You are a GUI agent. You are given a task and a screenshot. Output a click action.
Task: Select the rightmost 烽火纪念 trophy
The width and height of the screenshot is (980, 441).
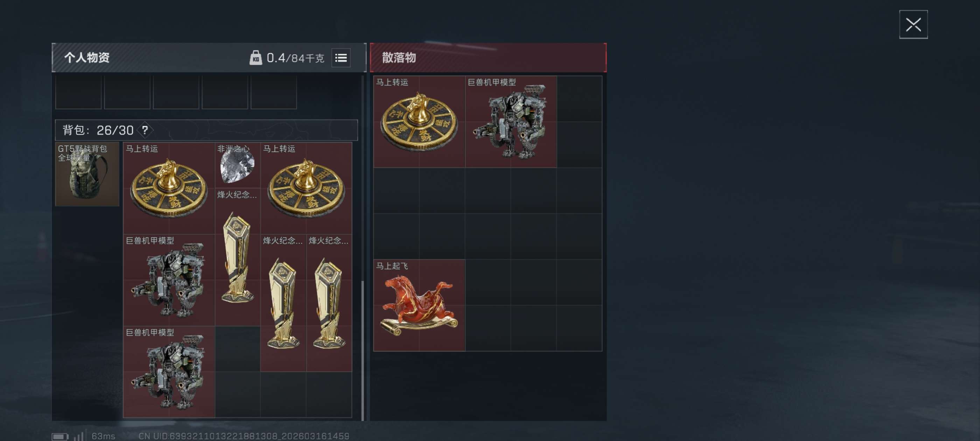pos(329,303)
